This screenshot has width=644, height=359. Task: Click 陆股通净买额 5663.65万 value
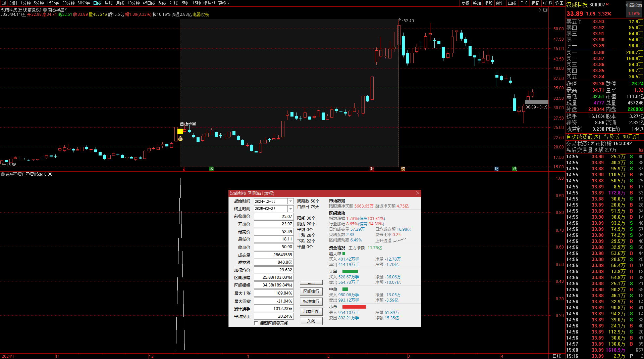(x=364, y=206)
